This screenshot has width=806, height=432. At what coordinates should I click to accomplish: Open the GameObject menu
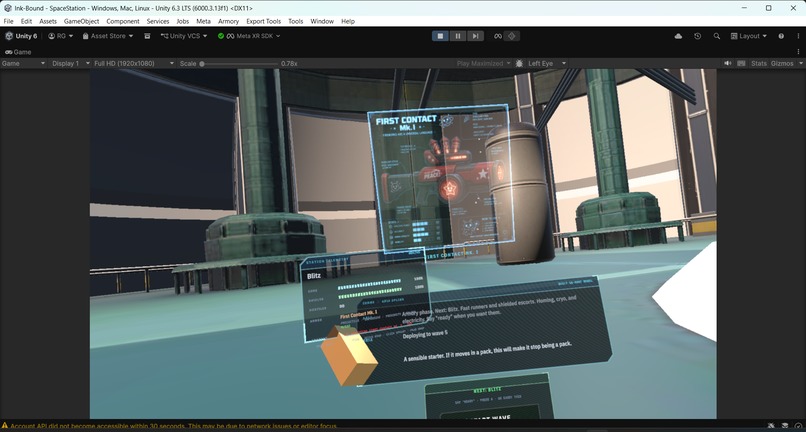[x=81, y=21]
